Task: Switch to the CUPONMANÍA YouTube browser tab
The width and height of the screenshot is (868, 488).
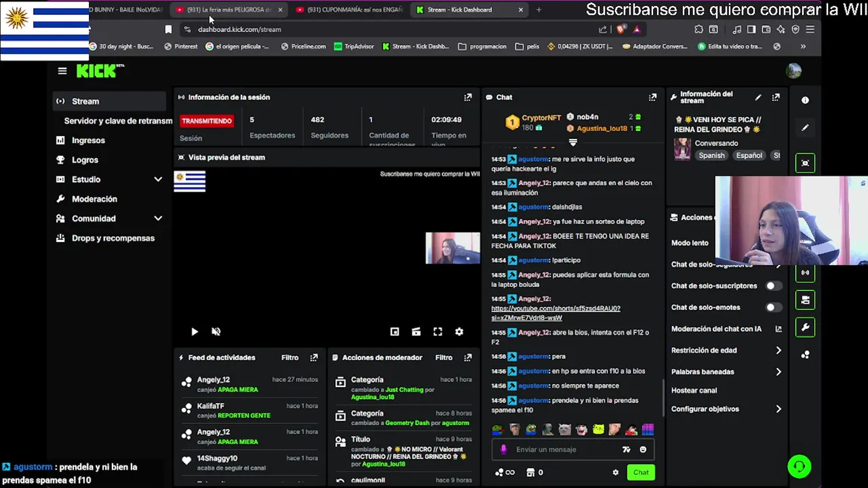Action: [349, 9]
